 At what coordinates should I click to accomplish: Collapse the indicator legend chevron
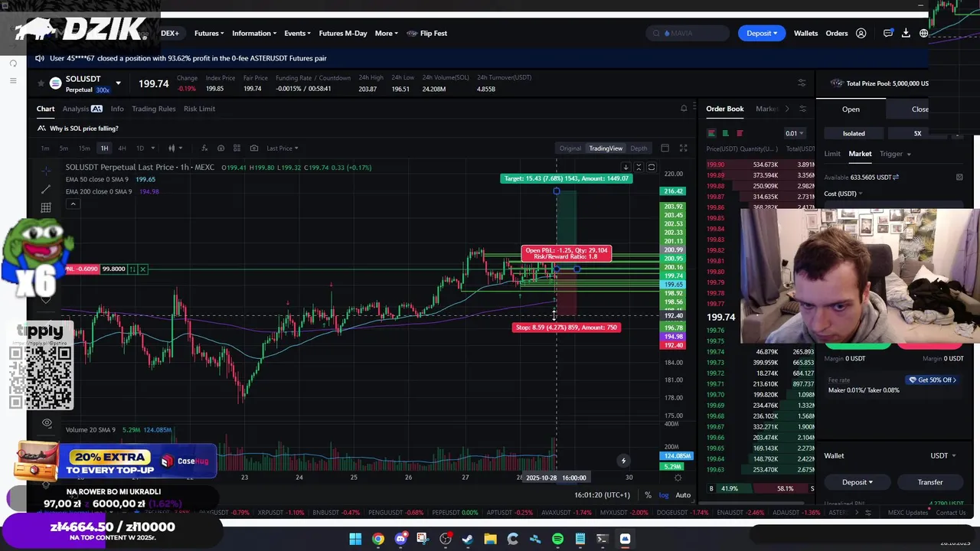click(73, 204)
